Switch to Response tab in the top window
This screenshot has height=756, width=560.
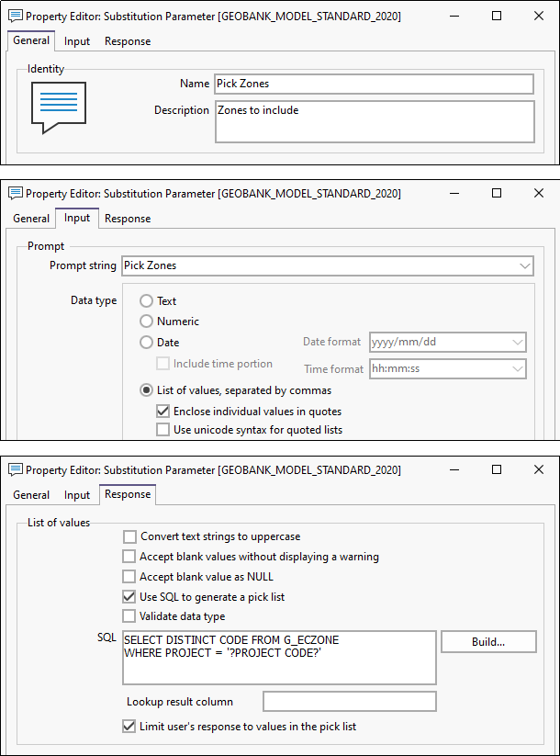(128, 41)
